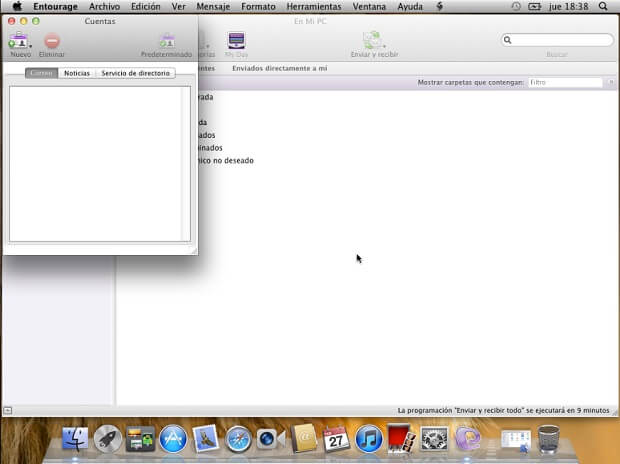620x464 pixels.
Task: Open Mail from the Dock
Action: pyautogui.click(x=205, y=438)
